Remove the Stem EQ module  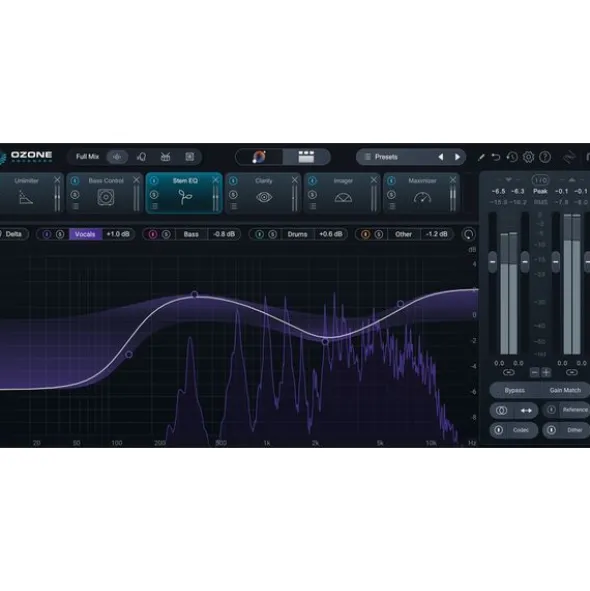[x=215, y=180]
